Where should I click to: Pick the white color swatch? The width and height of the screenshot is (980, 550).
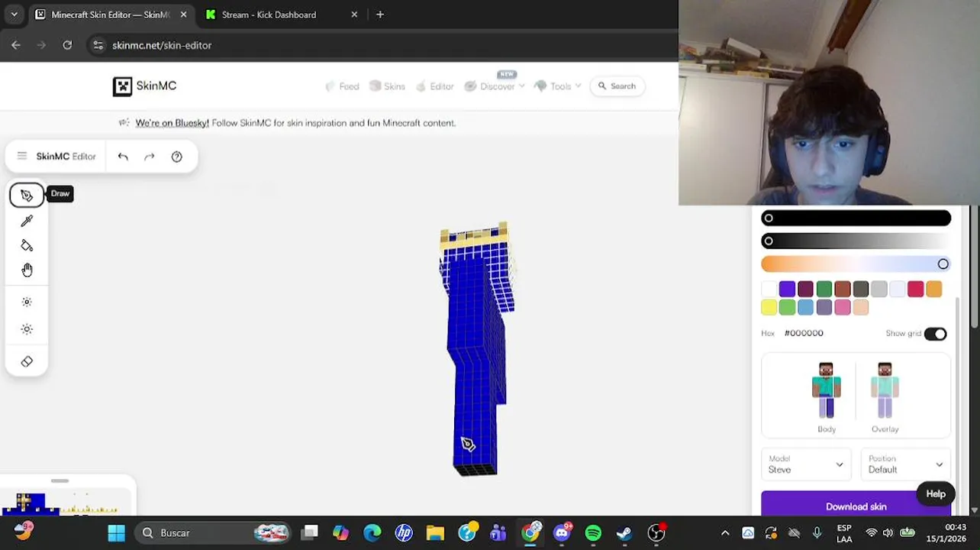[769, 289]
